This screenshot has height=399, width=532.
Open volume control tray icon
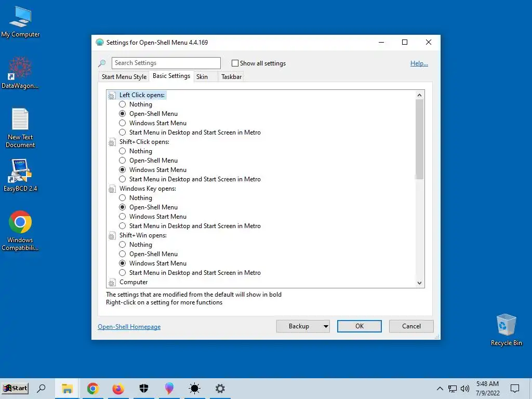[465, 389]
